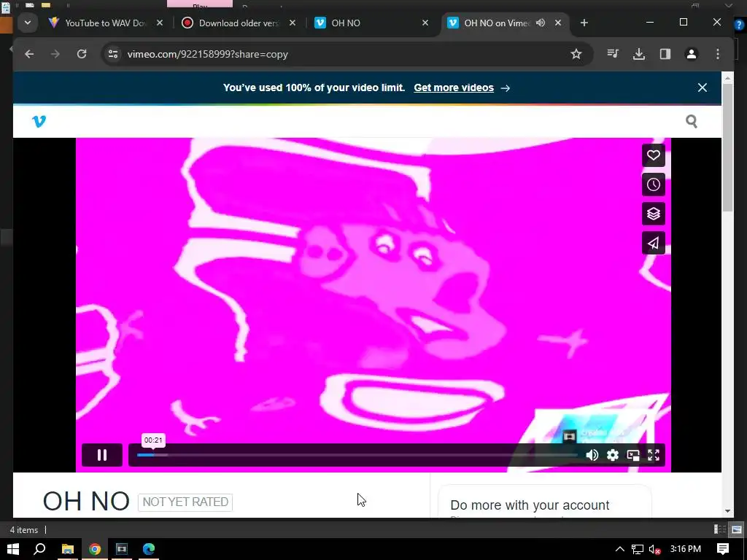Screen dimensions: 747x560
Task: Add video to collections stack icon
Action: (653, 214)
